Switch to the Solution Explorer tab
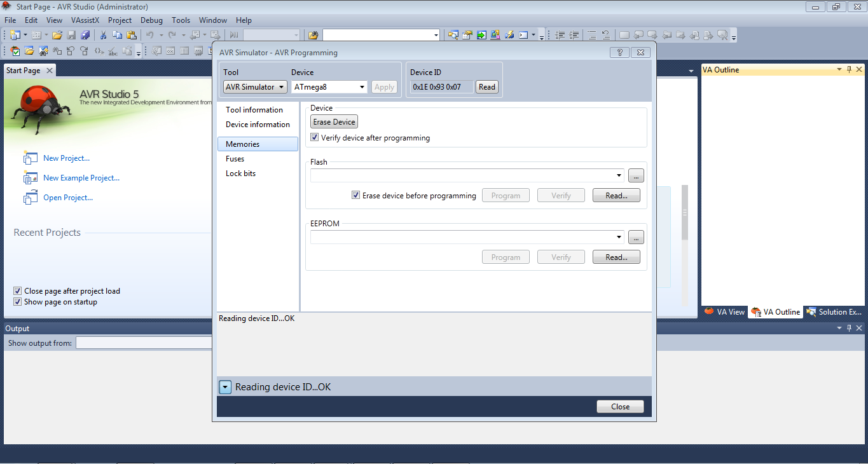 pyautogui.click(x=834, y=312)
